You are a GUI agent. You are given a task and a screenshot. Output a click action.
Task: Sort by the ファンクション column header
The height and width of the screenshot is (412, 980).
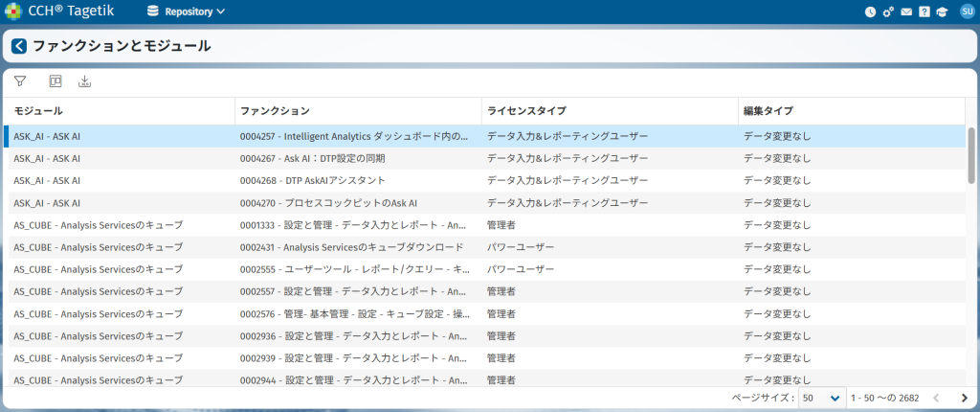275,111
